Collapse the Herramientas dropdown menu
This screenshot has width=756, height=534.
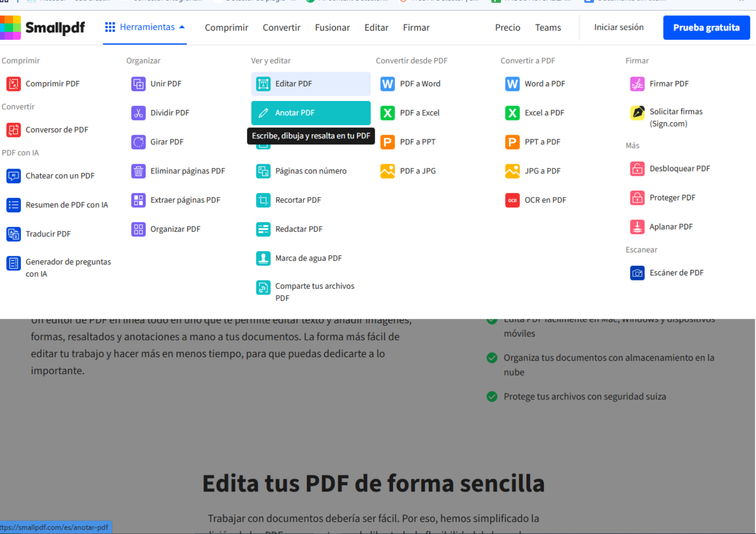point(145,27)
